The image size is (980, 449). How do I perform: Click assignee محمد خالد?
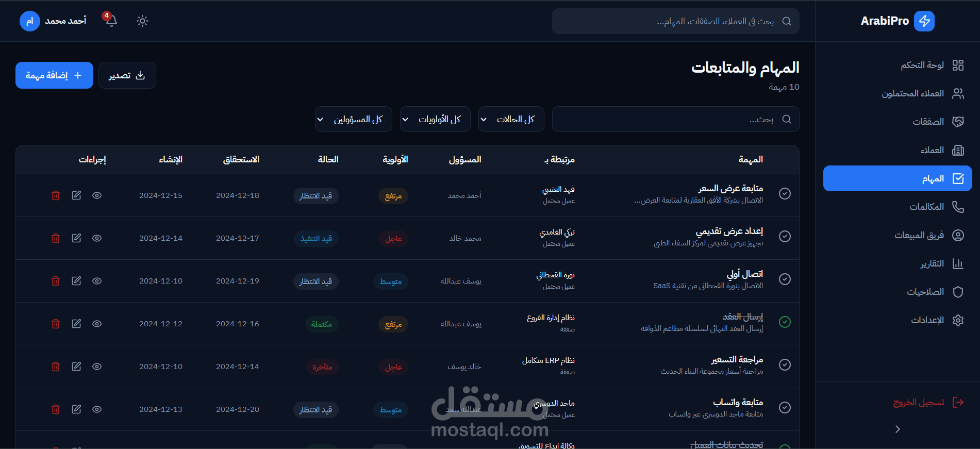pos(465,238)
